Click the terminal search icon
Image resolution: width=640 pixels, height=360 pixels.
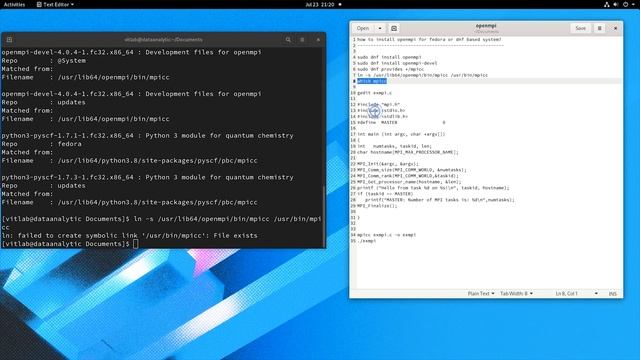tap(288, 40)
